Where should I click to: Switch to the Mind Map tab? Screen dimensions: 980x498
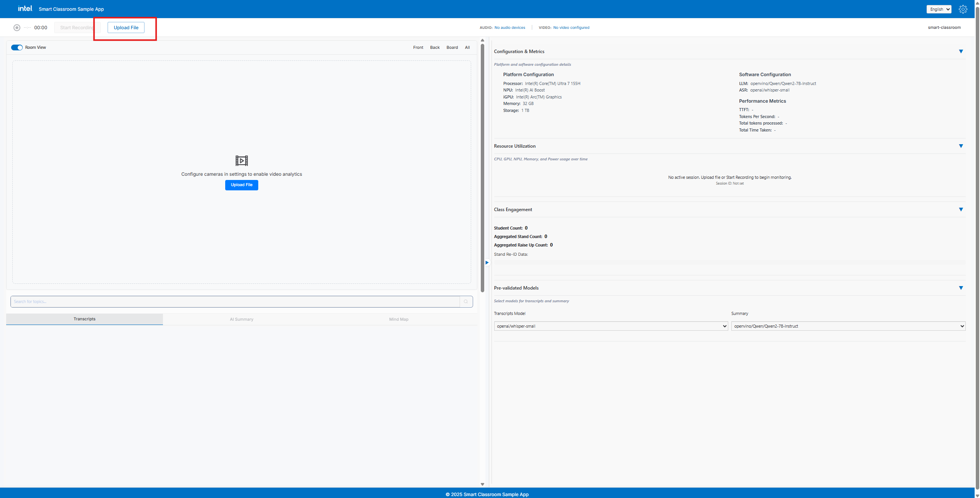click(x=399, y=319)
